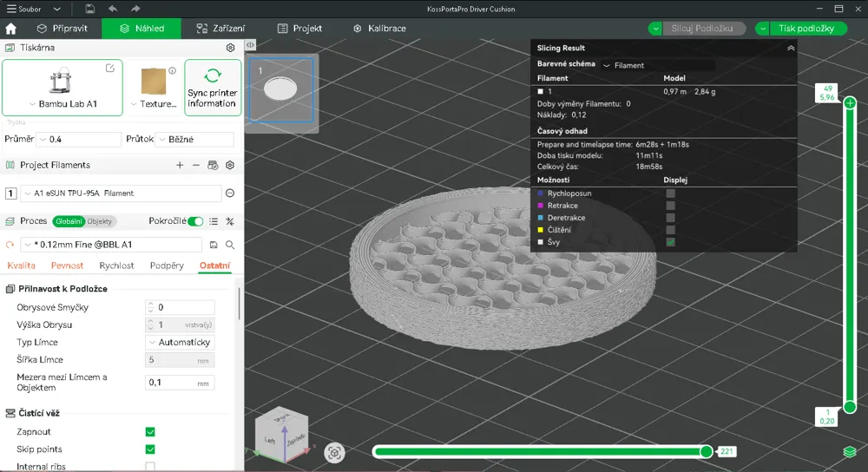Click the plus handle on layer slider
The image size is (868, 472).
850,103
